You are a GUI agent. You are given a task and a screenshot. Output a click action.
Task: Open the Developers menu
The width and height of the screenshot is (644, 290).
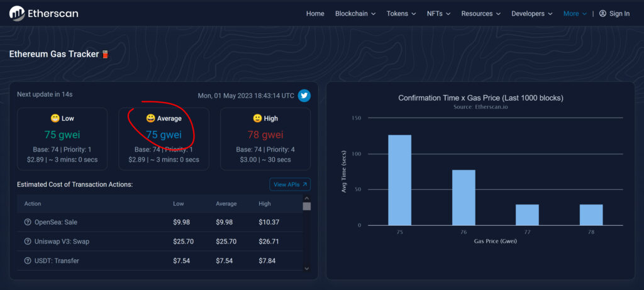pos(532,14)
